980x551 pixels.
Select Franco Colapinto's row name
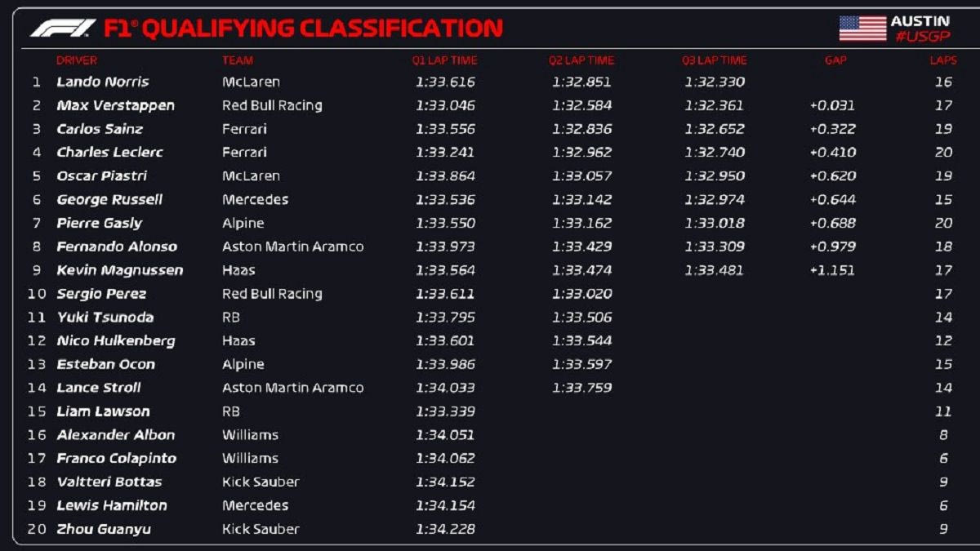[x=117, y=459]
